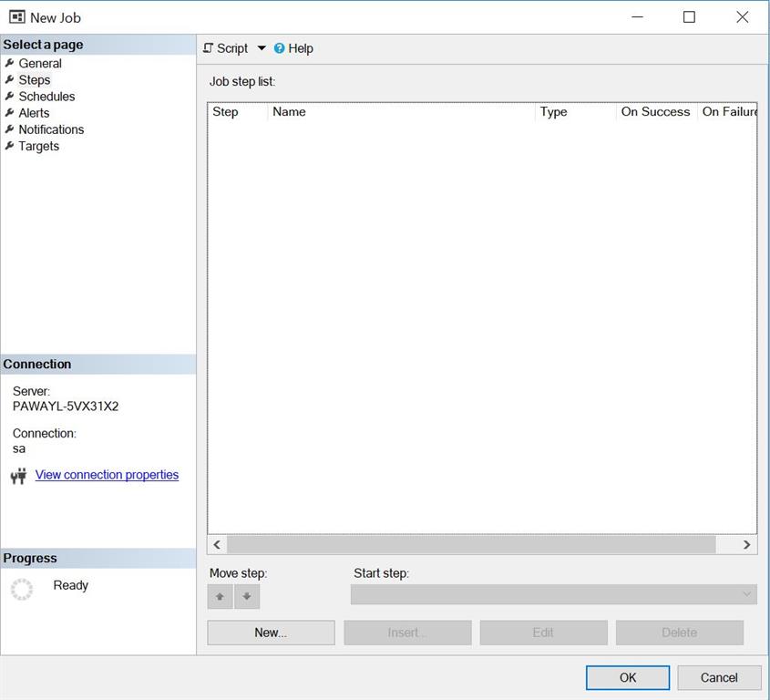Image resolution: width=770 pixels, height=700 pixels.
Task: Click the wrench icon next to General
Action: click(x=9, y=63)
